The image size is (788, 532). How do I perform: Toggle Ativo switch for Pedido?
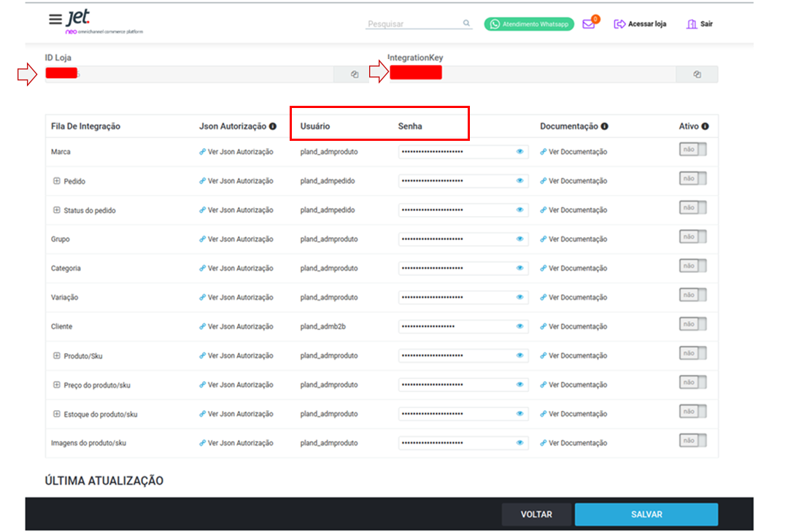tap(692, 179)
